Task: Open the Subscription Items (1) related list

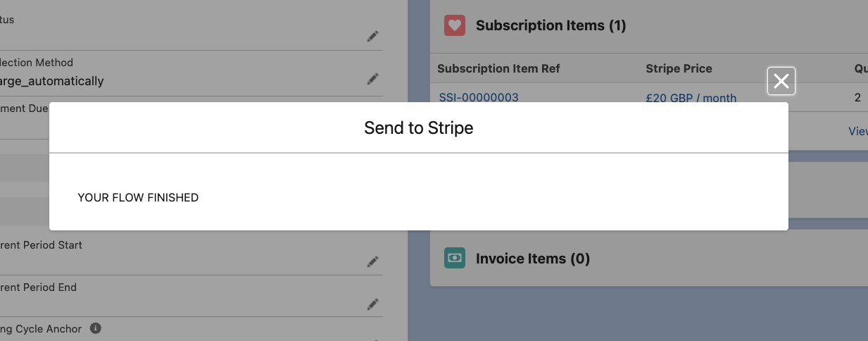Action: [551, 25]
